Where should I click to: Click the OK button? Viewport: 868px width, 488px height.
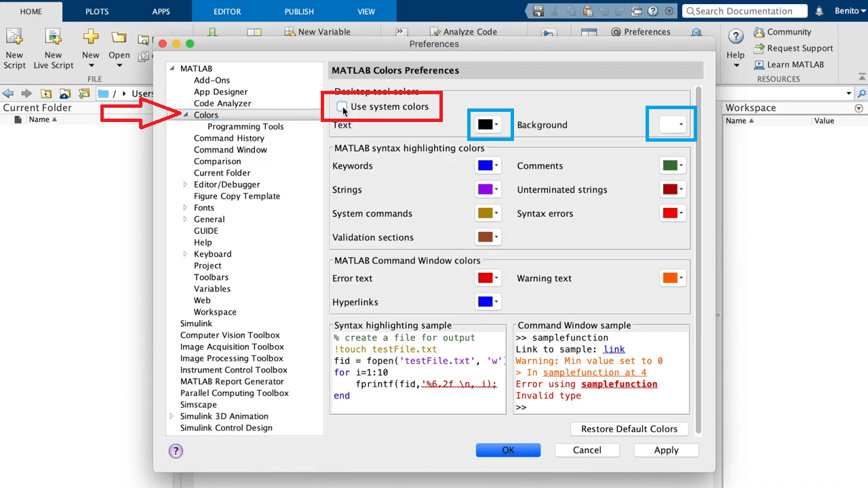[508, 450]
